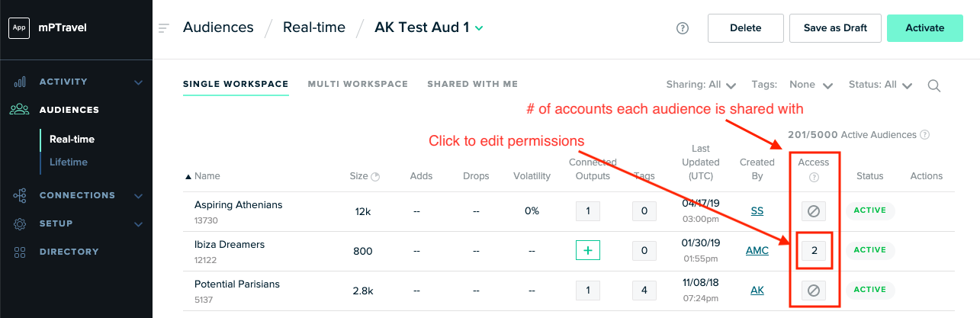Viewport: 980px width, 318px height.
Task: Add connected output for Ibiza Dreamers
Action: (x=587, y=250)
